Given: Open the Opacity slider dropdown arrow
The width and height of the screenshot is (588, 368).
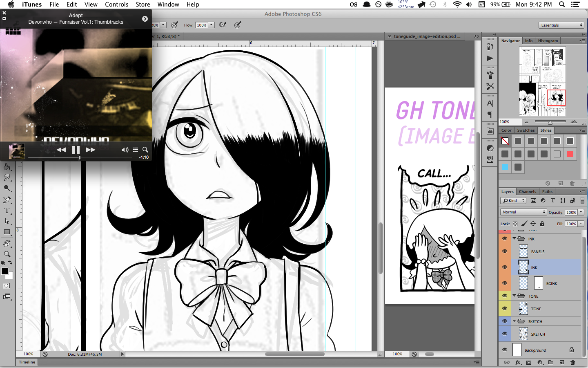Looking at the screenshot, I should pyautogui.click(x=581, y=212).
